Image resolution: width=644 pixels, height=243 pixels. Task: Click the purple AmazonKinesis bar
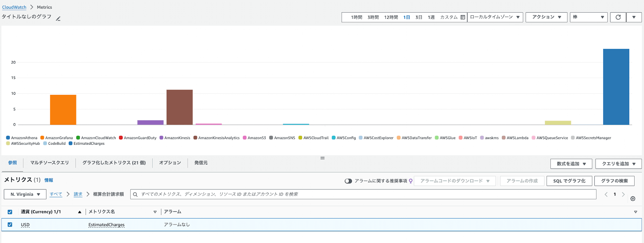pyautogui.click(x=150, y=122)
